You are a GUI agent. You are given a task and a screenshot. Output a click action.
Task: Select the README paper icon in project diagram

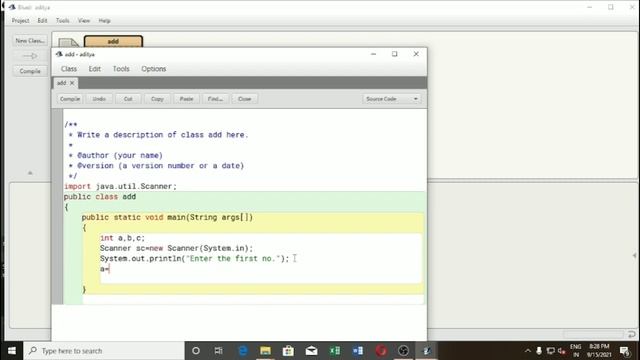[x=68, y=42]
